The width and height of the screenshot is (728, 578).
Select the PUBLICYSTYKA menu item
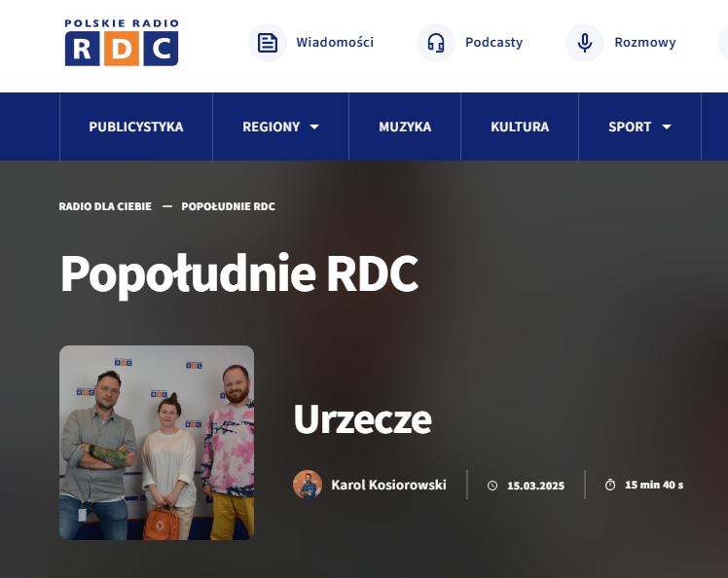[136, 126]
